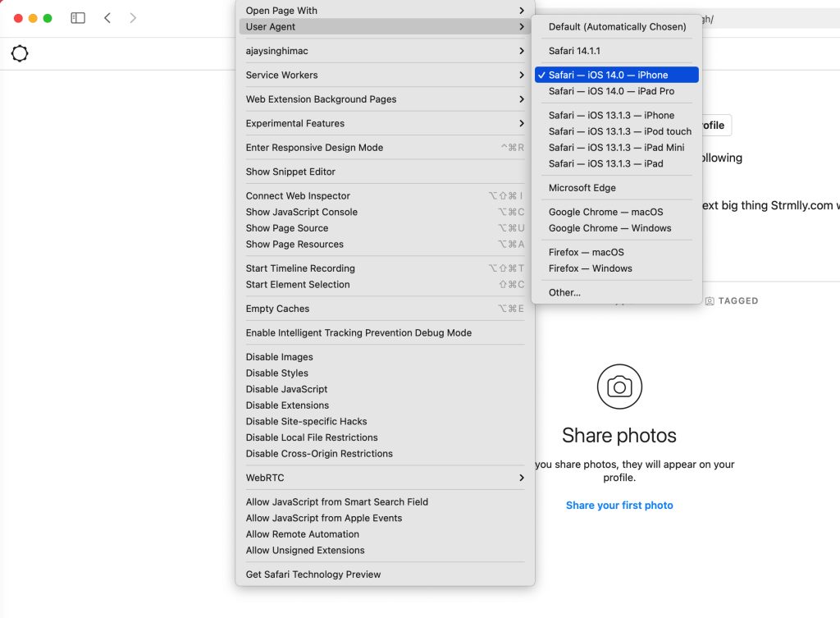Choose Show JavaScript Console
The width and height of the screenshot is (840, 618).
click(385, 212)
